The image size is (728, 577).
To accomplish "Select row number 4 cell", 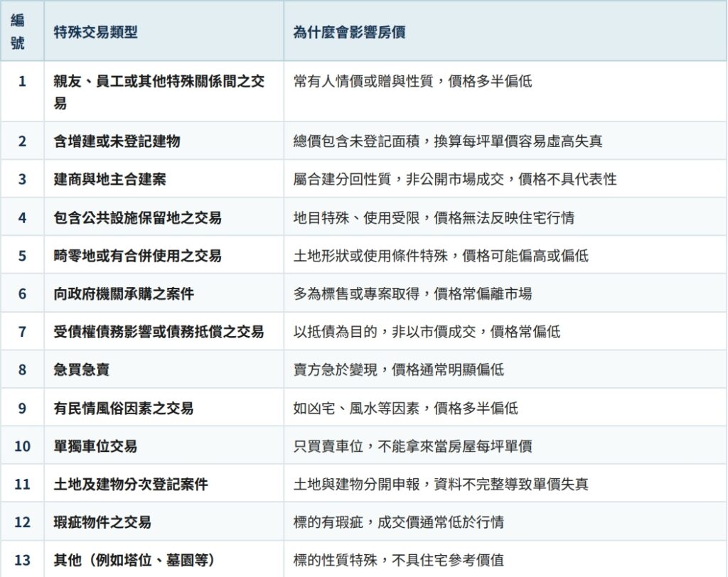I will 22,217.
